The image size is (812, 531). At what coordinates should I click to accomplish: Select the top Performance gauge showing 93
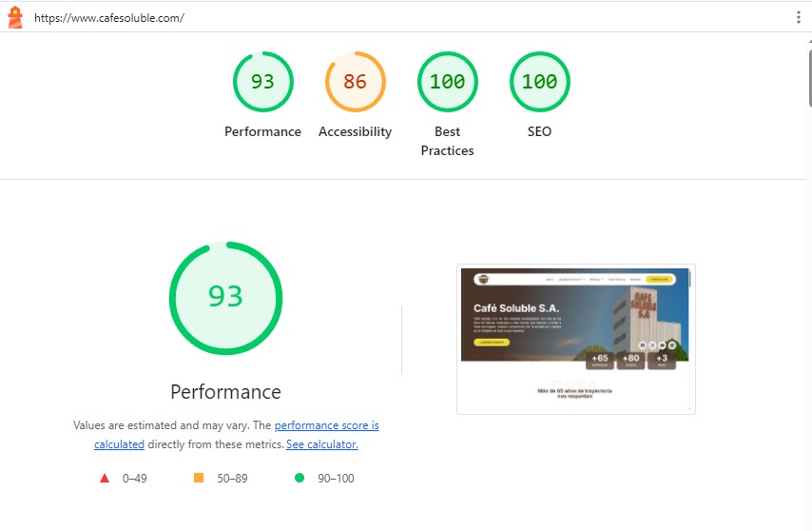(x=262, y=82)
